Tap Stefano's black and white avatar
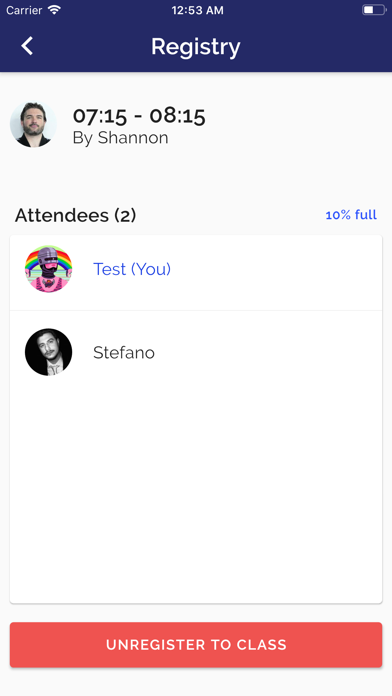Screen dimensions: 392x696 click(x=48, y=352)
